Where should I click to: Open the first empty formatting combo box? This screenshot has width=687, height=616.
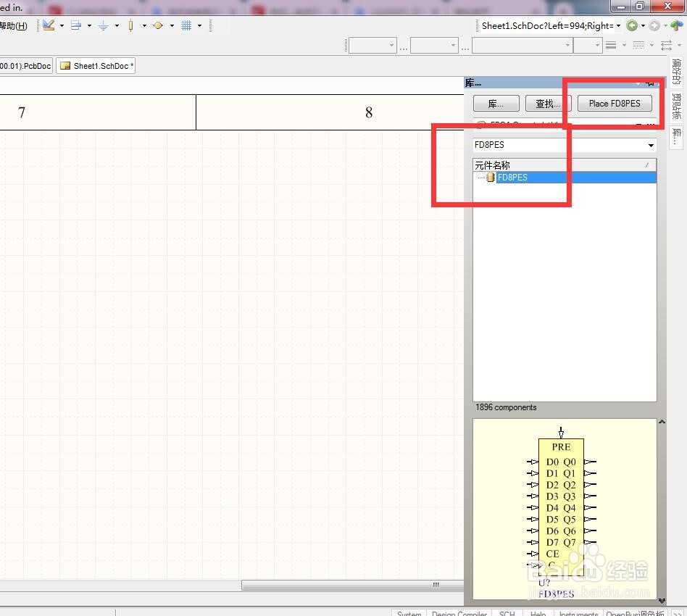click(372, 45)
